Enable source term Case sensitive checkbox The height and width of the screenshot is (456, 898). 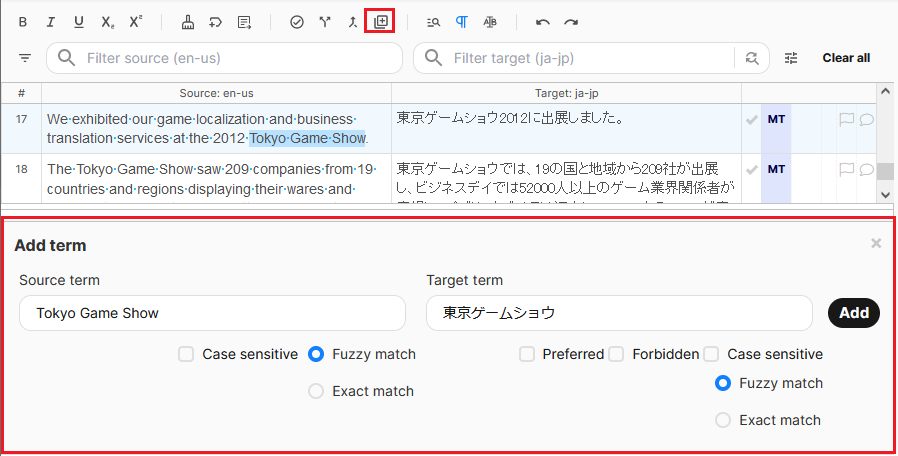pyautogui.click(x=186, y=354)
